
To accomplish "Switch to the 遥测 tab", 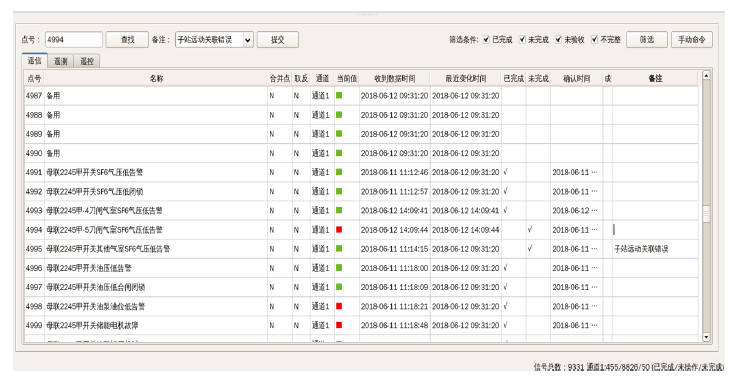I will 60,61.
